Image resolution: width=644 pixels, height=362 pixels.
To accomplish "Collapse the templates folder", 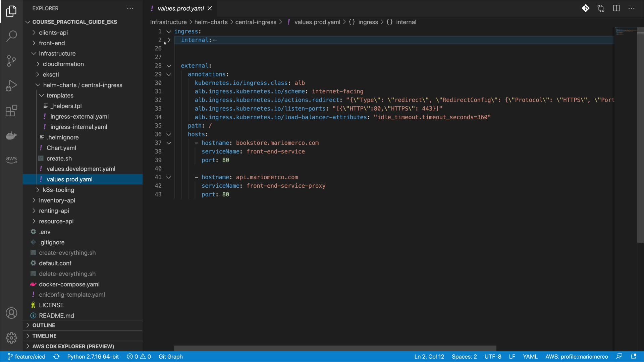I will point(60,96).
